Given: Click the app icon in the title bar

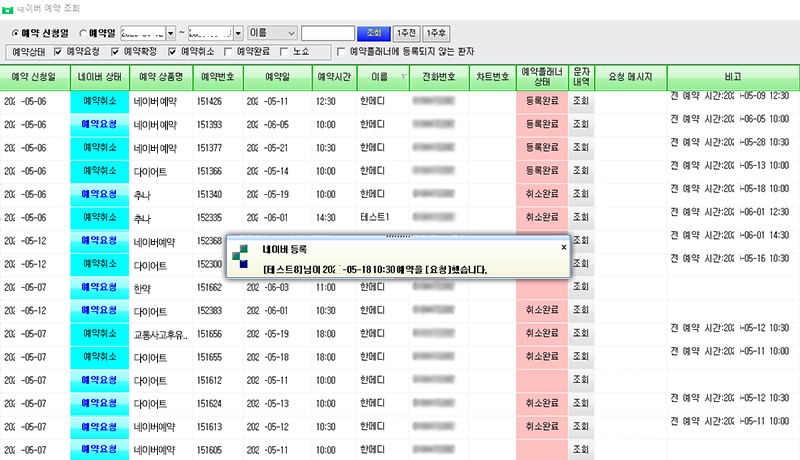Looking at the screenshot, I should 7,9.
